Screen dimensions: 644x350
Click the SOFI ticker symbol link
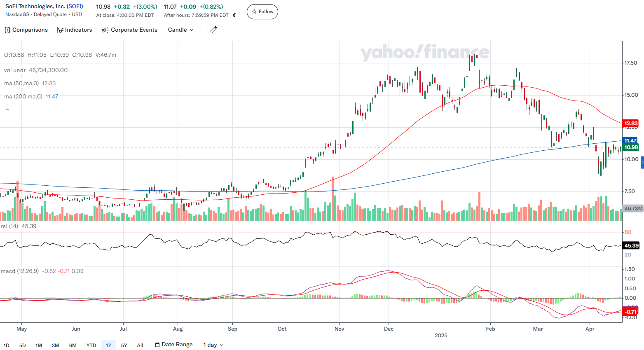[75, 7]
